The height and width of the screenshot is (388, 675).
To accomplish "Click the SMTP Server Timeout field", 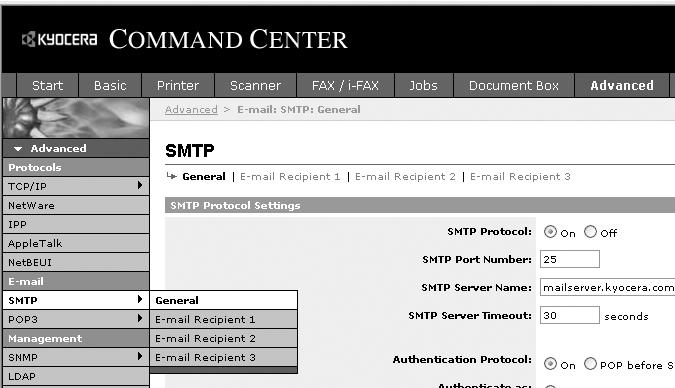I will [570, 315].
